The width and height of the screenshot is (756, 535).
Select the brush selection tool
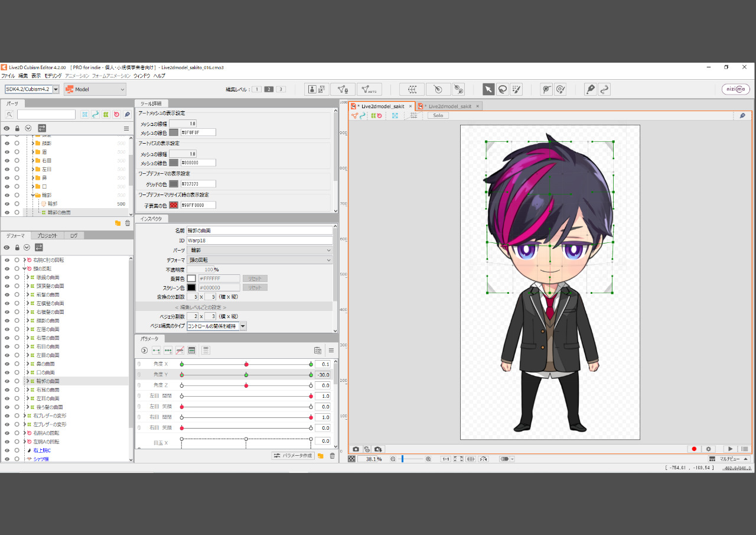point(516,89)
